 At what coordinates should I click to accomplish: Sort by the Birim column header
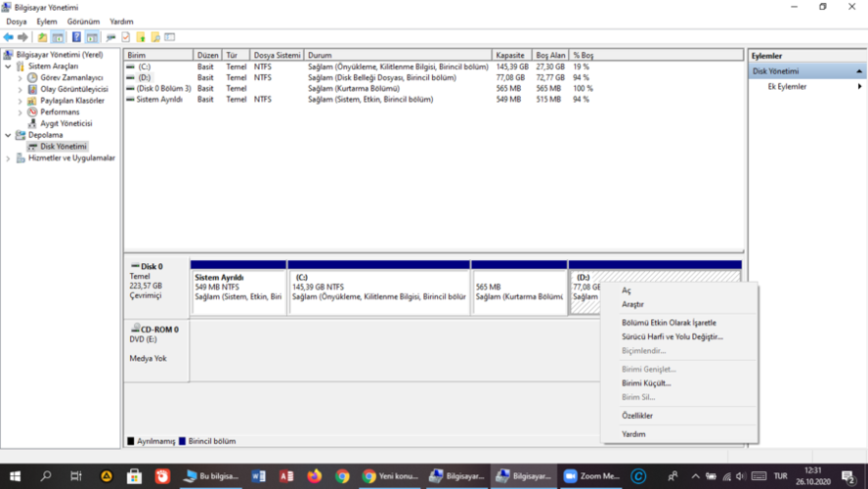(x=158, y=55)
